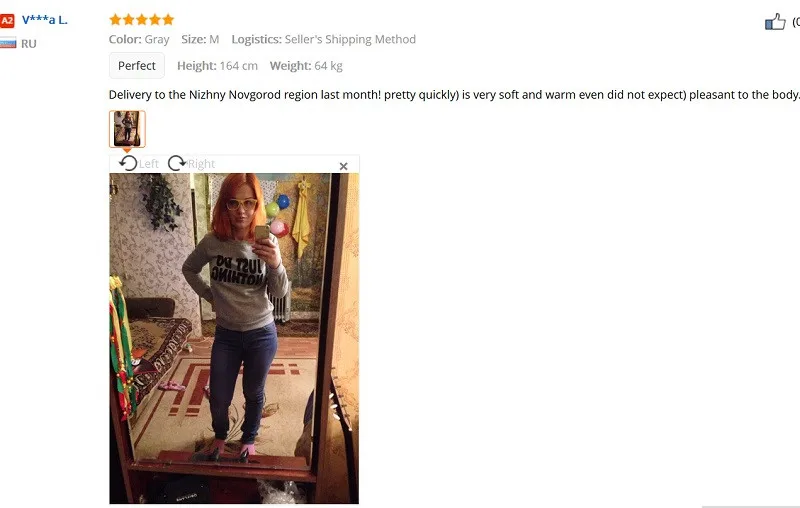800x508 pixels.
Task: Click the RU country label
Action: (x=29, y=44)
